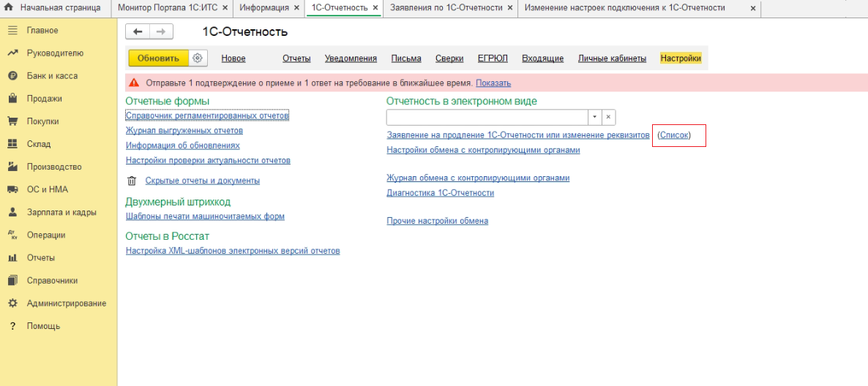
Task: Switch to Изменение настроек подключения tab
Action: tap(624, 8)
